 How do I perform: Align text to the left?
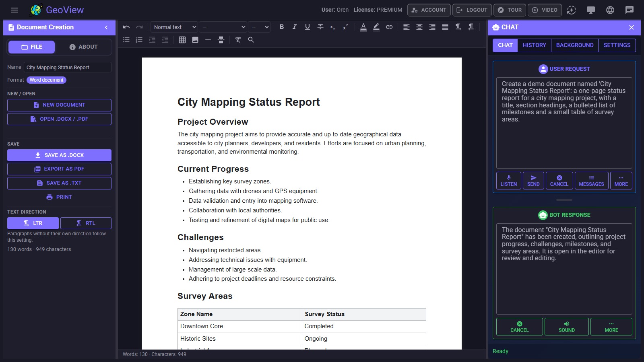tap(407, 27)
